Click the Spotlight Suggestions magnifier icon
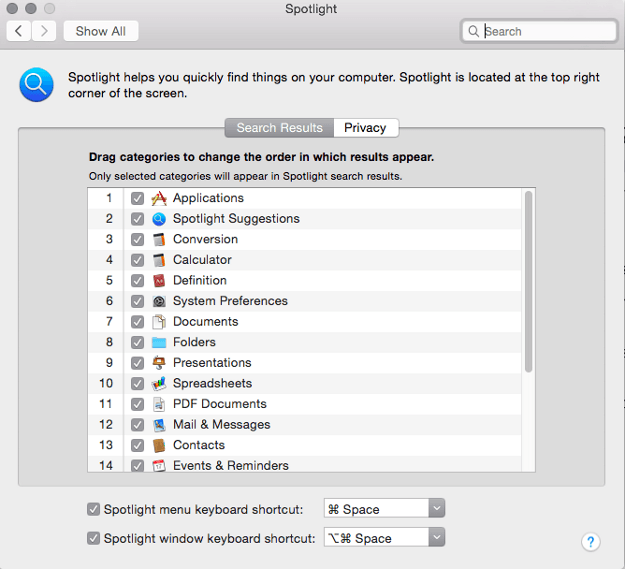 coord(159,219)
